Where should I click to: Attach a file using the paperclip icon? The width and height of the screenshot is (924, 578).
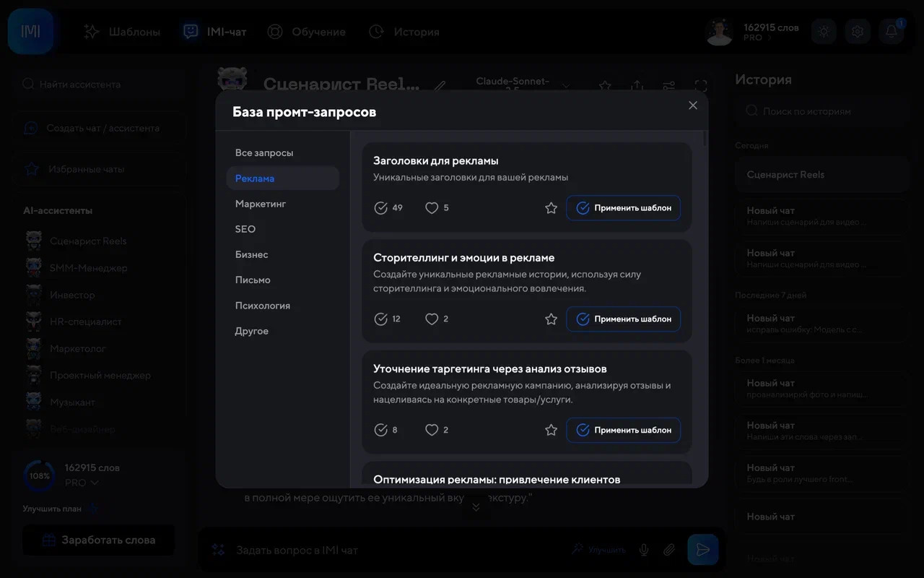(x=668, y=549)
